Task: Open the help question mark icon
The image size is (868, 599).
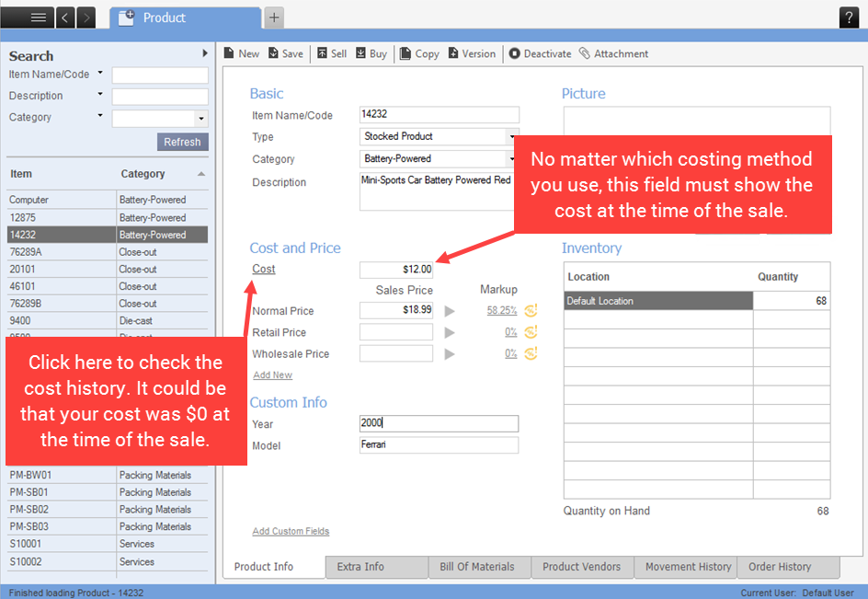Action: pos(848,17)
